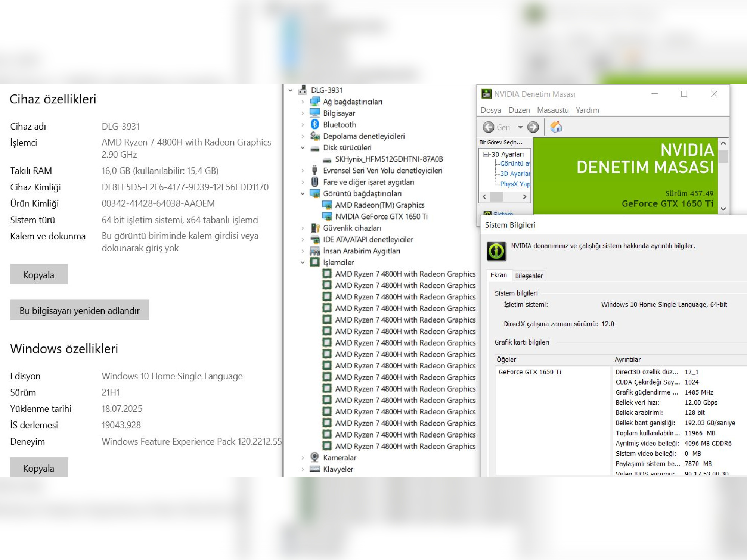Click the İnsan Arabirim Aygıtları icon
747x560 pixels.
pyautogui.click(x=315, y=251)
